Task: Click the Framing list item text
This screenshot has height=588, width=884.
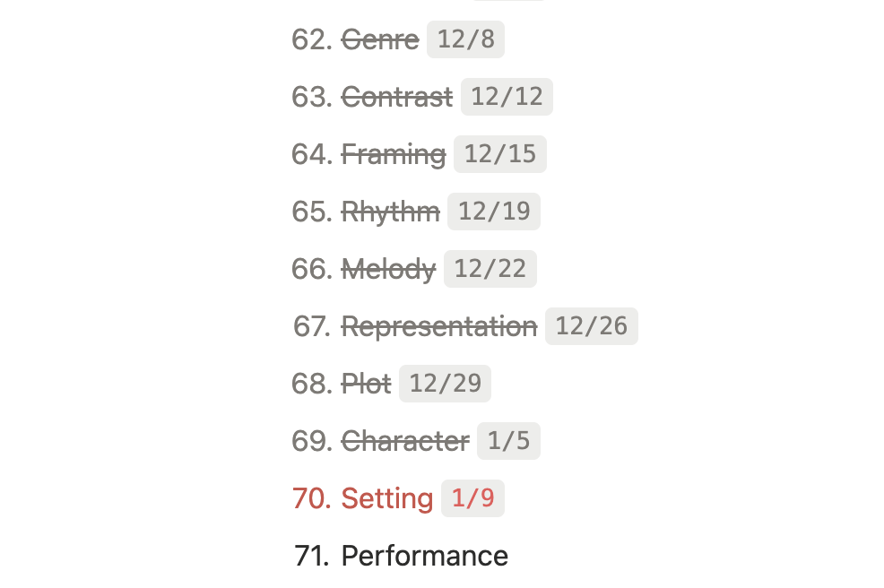Action: pyautogui.click(x=394, y=155)
